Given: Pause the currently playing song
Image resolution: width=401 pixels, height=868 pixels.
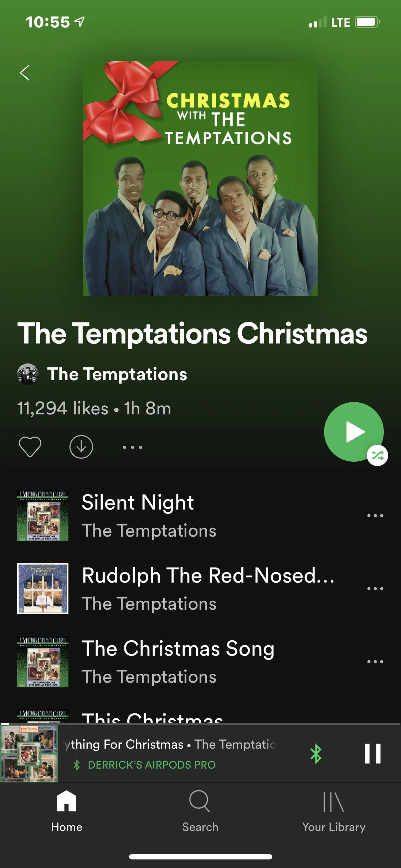Looking at the screenshot, I should 373,754.
